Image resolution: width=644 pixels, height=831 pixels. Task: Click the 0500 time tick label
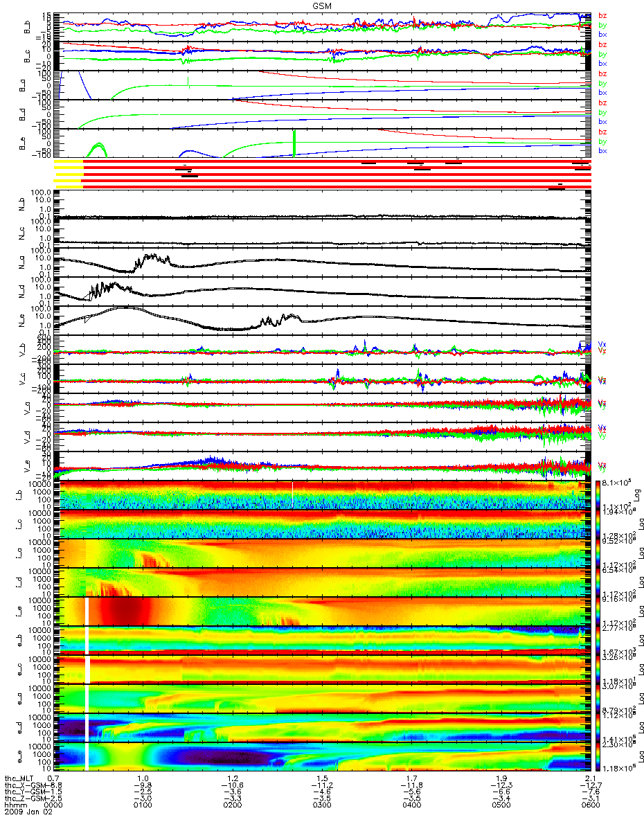pos(502,805)
